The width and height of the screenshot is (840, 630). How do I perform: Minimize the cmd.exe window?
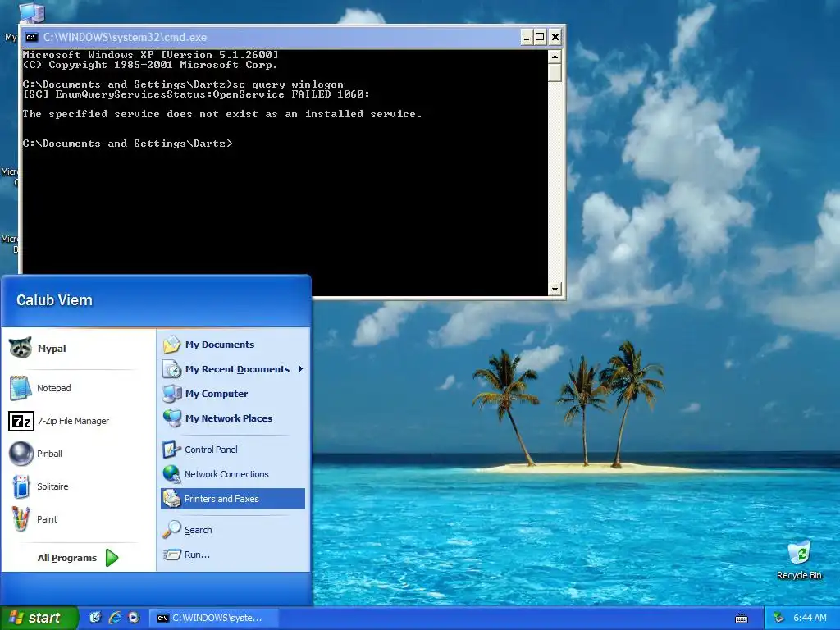pos(527,37)
